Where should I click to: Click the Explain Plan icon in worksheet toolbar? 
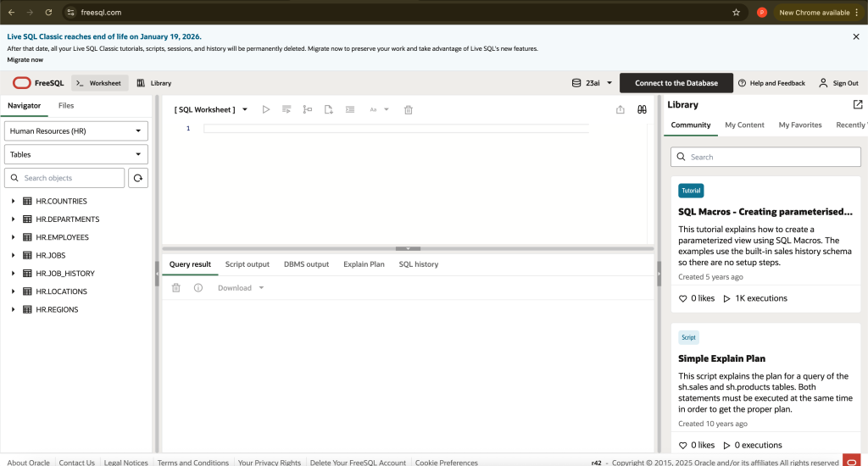[307, 109]
